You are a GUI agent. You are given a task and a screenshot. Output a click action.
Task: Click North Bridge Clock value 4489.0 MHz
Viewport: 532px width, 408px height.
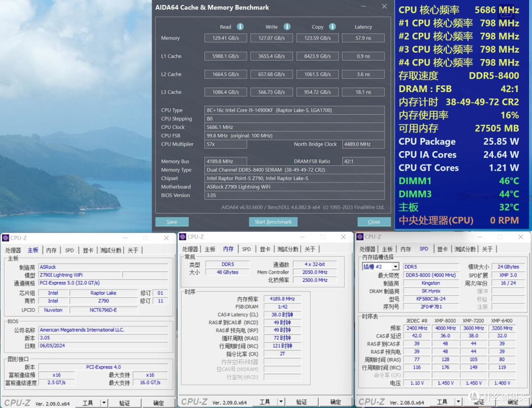(x=364, y=144)
